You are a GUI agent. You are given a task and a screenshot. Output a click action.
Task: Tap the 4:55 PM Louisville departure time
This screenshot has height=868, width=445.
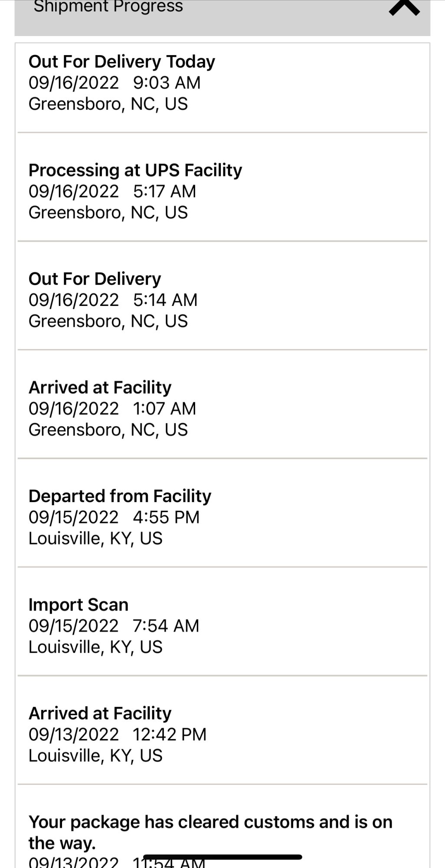(x=166, y=517)
